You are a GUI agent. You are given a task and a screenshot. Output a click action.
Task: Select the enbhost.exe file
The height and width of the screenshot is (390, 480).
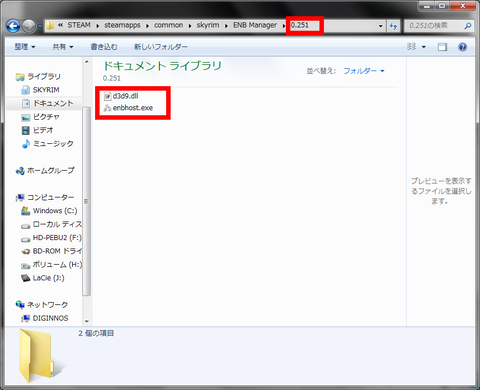[128, 108]
